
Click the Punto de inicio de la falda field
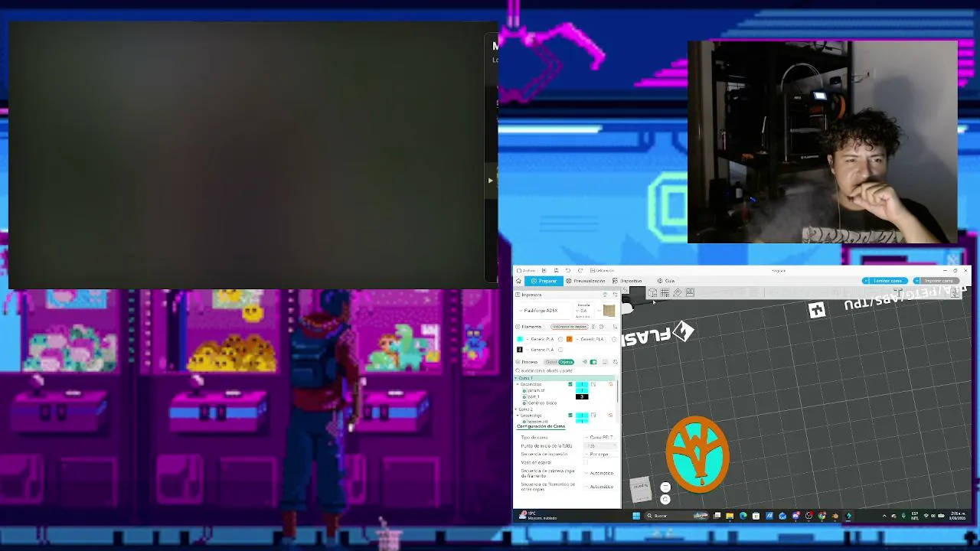point(601,446)
